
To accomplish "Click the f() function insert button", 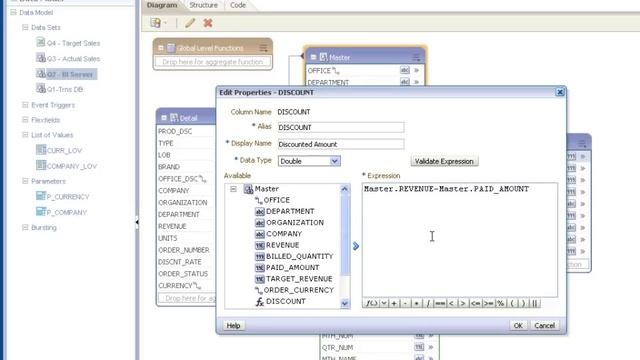I will [371, 303].
